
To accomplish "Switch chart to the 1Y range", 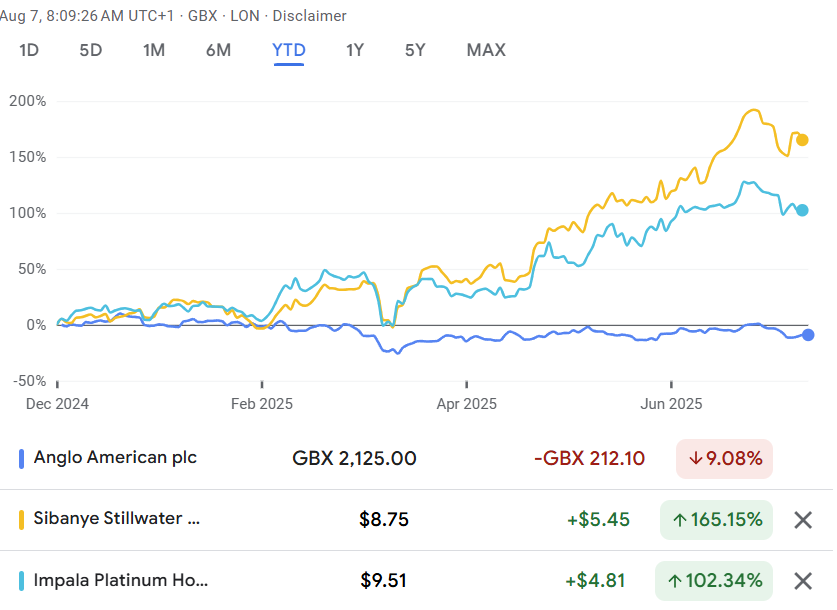I will click(355, 50).
